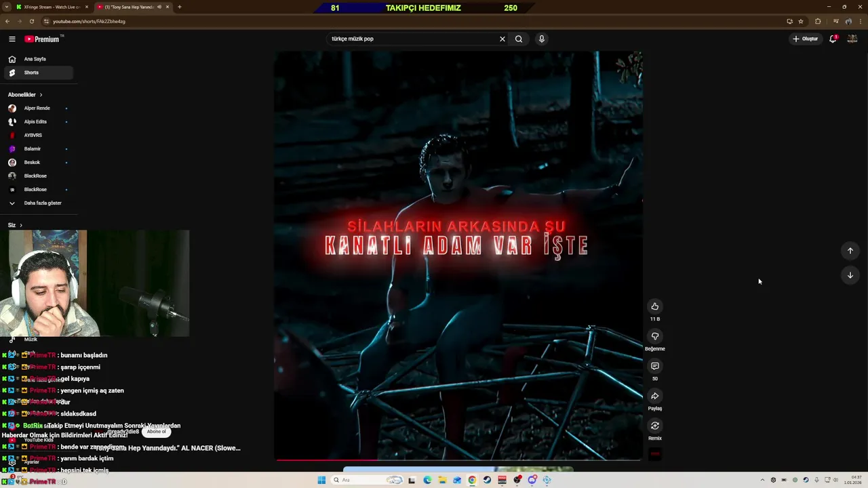868x488 pixels.
Task: Open site information icon in address bar
Action: click(45, 21)
